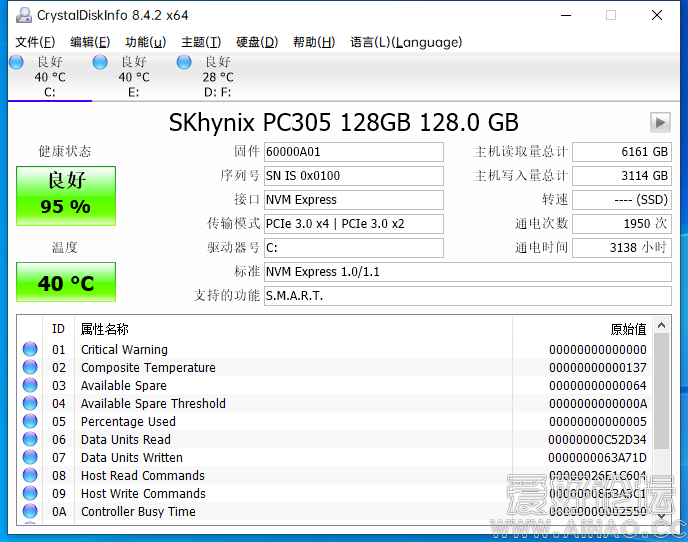Click the rotation rate value ---- (SSD)
688x542 pixels.
622,200
